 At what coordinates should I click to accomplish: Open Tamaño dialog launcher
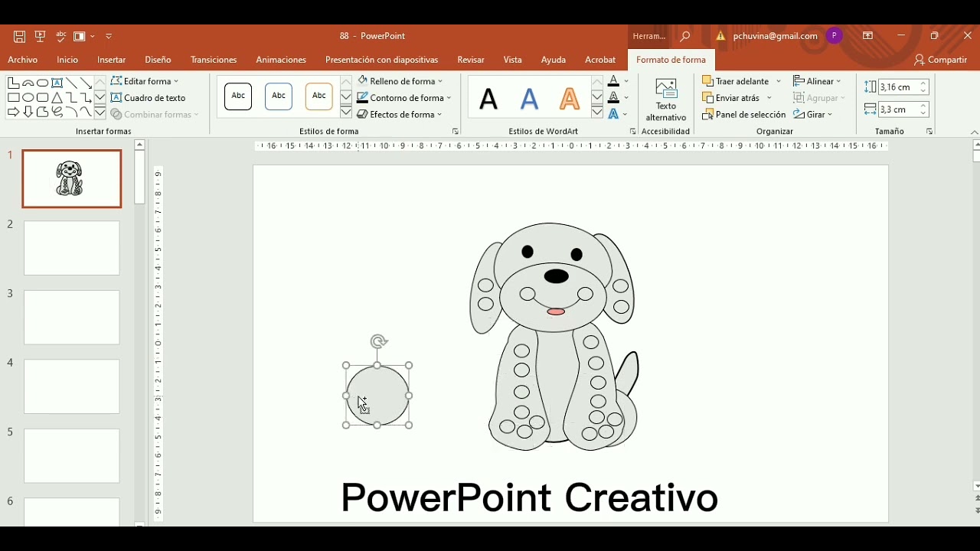929,132
